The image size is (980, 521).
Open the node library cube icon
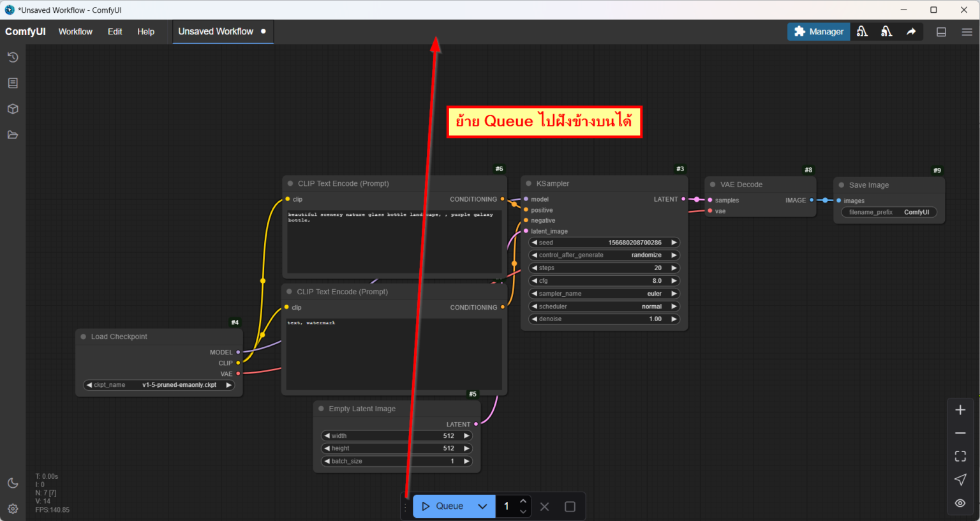tap(13, 109)
